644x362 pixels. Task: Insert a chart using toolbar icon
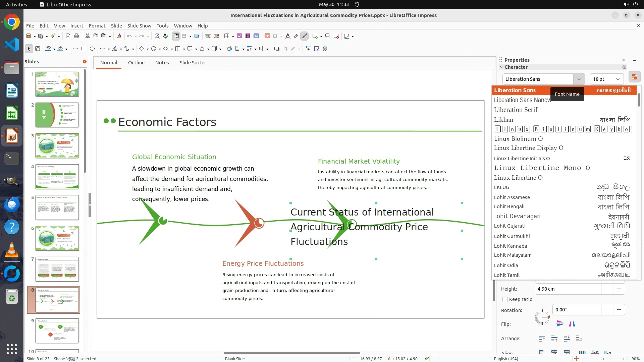pos(256,36)
